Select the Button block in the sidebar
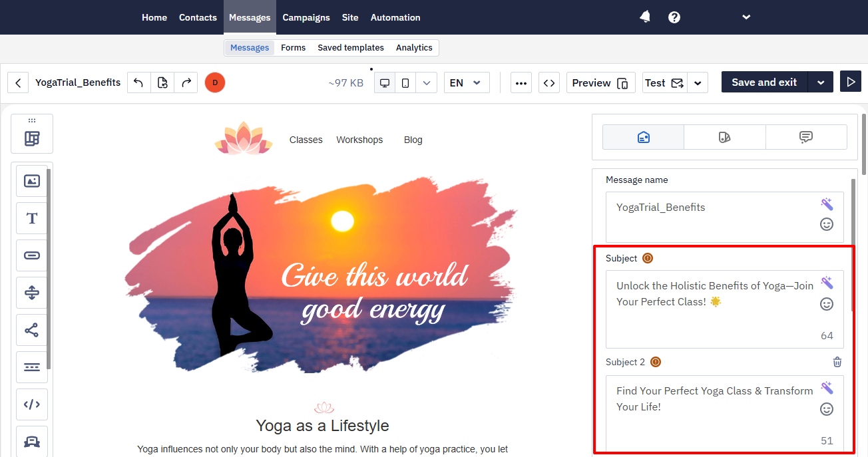This screenshot has width=868, height=457. [32, 255]
